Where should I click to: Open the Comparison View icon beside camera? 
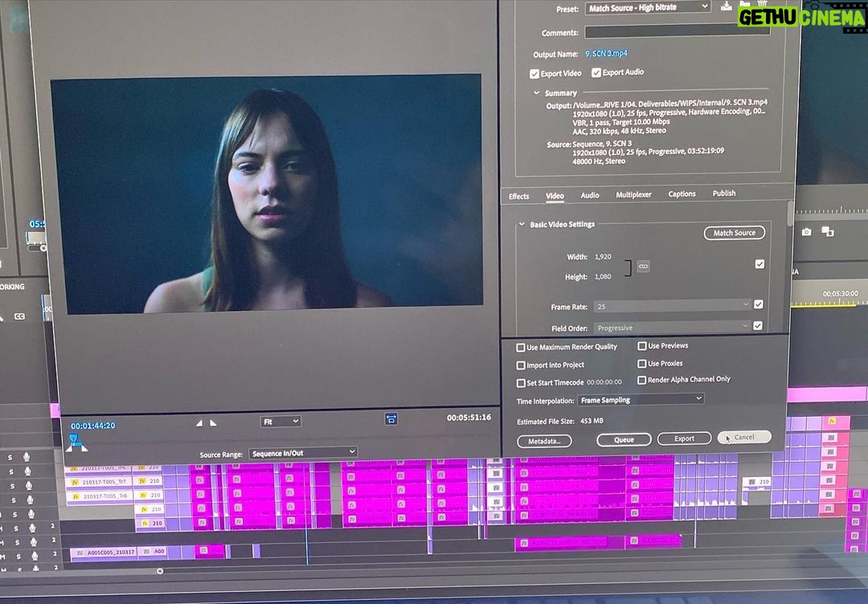(x=828, y=231)
